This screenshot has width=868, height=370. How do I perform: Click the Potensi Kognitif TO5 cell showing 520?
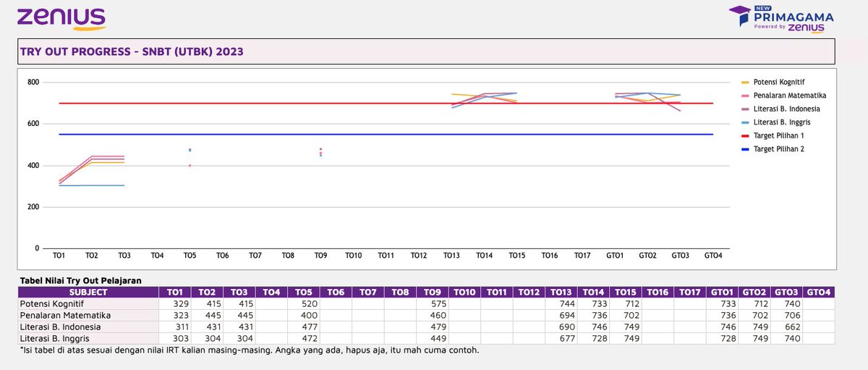pos(304,304)
